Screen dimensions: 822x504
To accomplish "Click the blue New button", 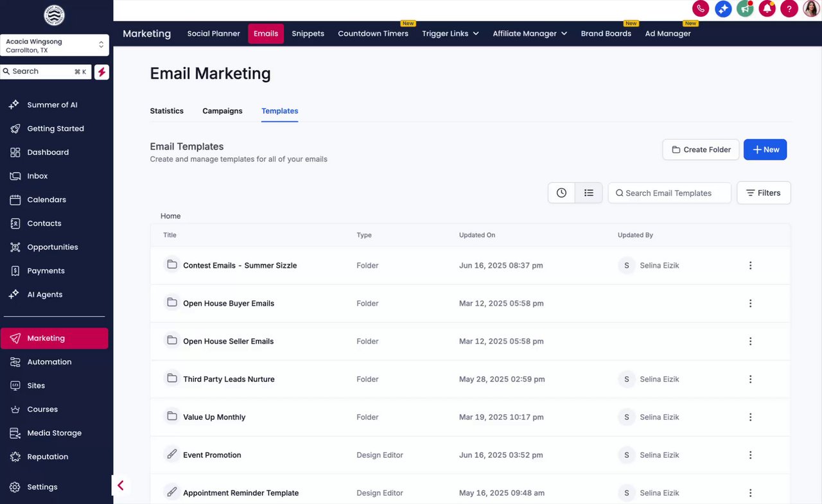I will 765,150.
